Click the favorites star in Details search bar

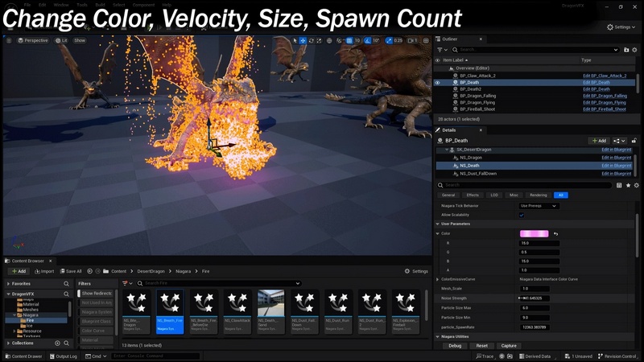pos(628,185)
